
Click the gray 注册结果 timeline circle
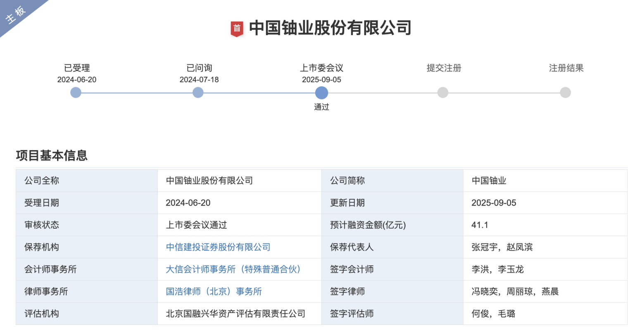tap(566, 92)
